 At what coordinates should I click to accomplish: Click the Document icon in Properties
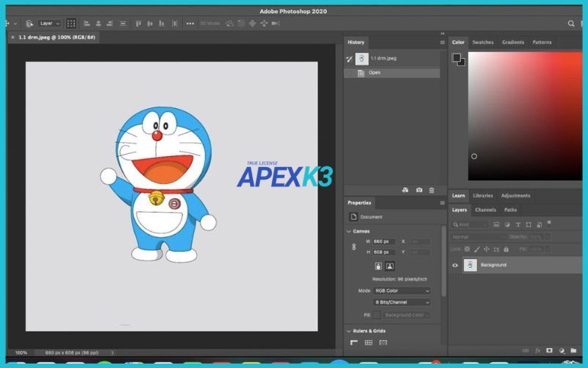click(x=354, y=216)
